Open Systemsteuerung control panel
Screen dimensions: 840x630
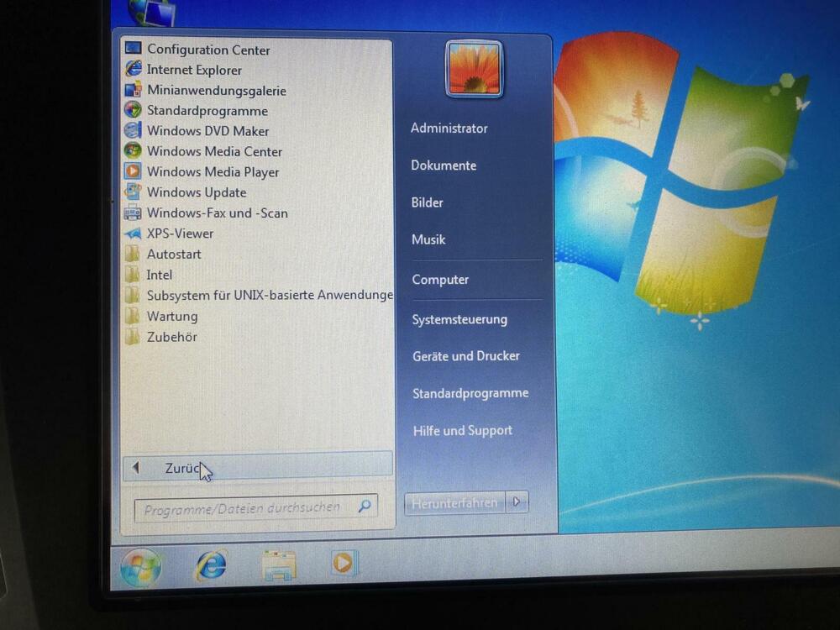coord(459,319)
